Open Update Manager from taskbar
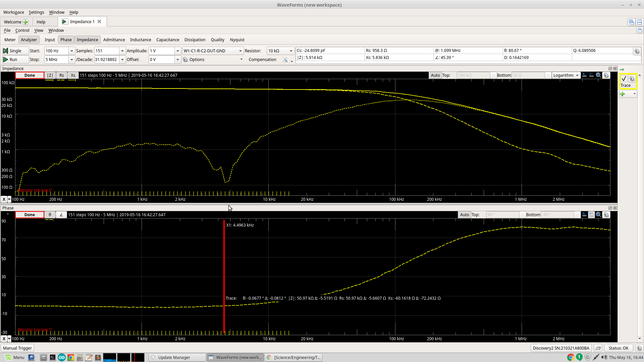The height and width of the screenshot is (362, 644). tap(177, 357)
